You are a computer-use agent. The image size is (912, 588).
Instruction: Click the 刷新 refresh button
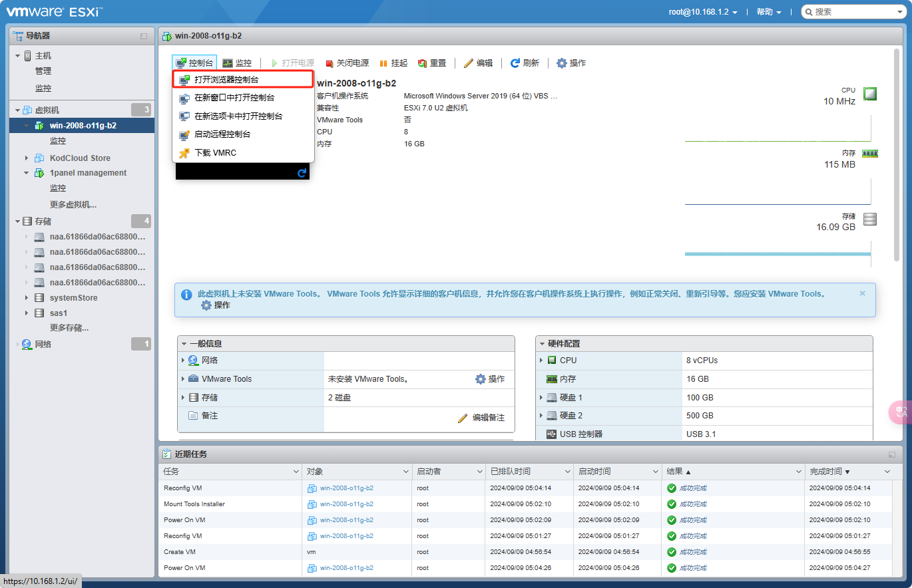click(x=525, y=63)
